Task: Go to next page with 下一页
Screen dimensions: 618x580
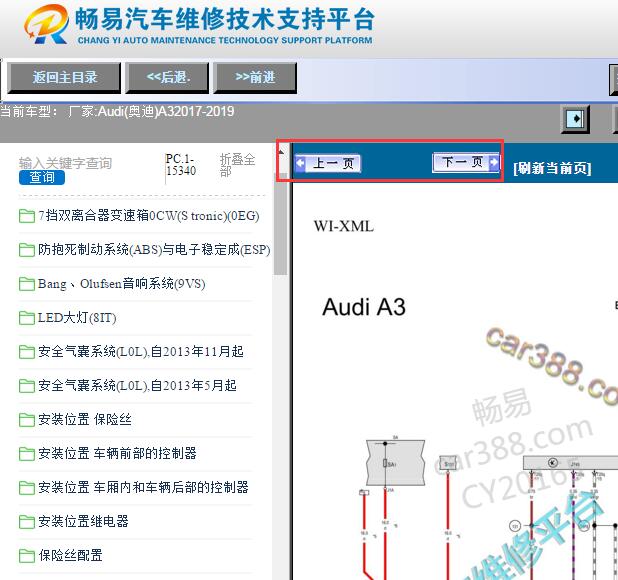Action: [466, 162]
